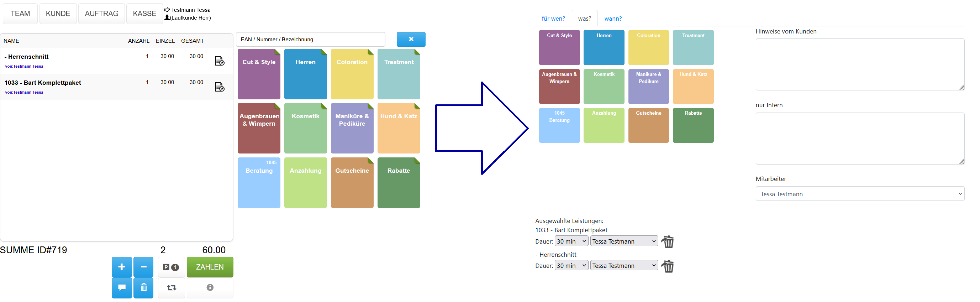Image resolution: width=980 pixels, height=302 pixels.
Task: Click the minus quantity button
Action: pos(143,267)
